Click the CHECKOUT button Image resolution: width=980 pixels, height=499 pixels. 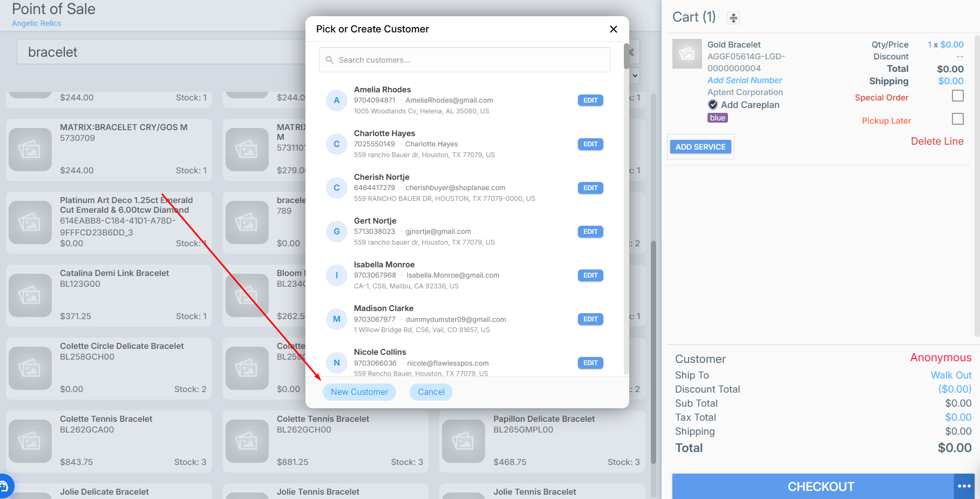pos(813,487)
